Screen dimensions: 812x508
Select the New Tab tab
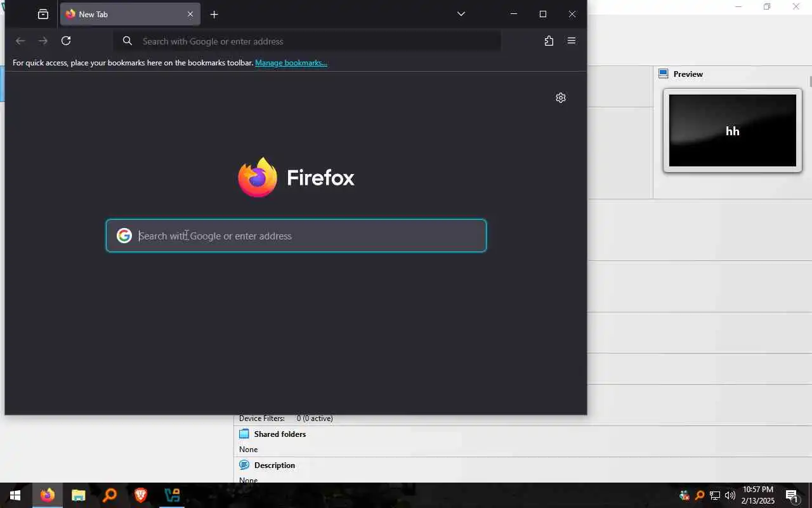coord(130,14)
